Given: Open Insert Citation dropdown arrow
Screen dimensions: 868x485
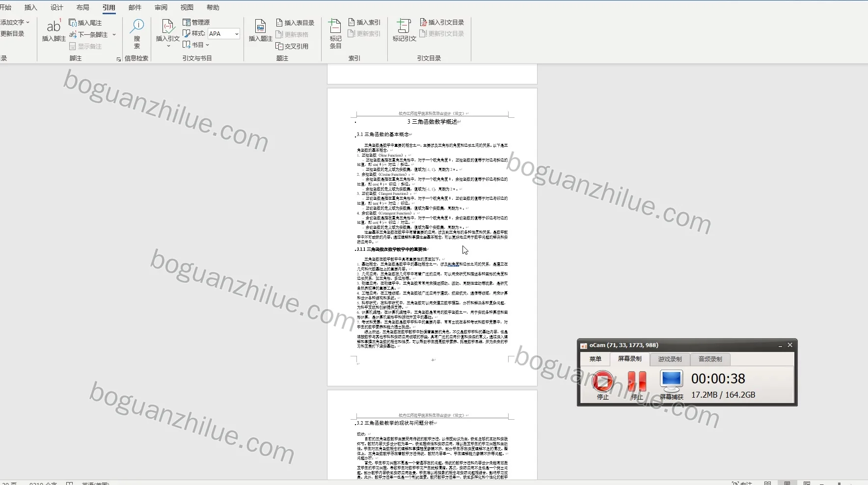Looking at the screenshot, I should coord(168,46).
